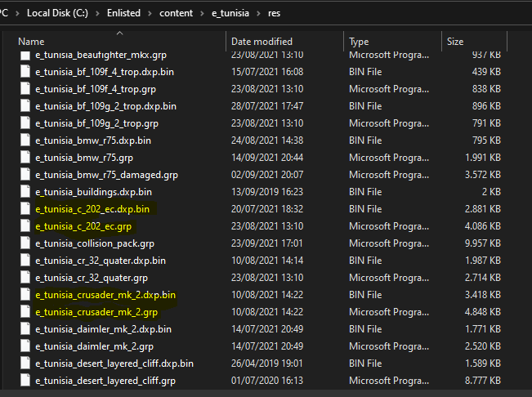Navigate to e_tunisia folder breadcrumb
The width and height of the screenshot is (532, 397).
tap(230, 13)
